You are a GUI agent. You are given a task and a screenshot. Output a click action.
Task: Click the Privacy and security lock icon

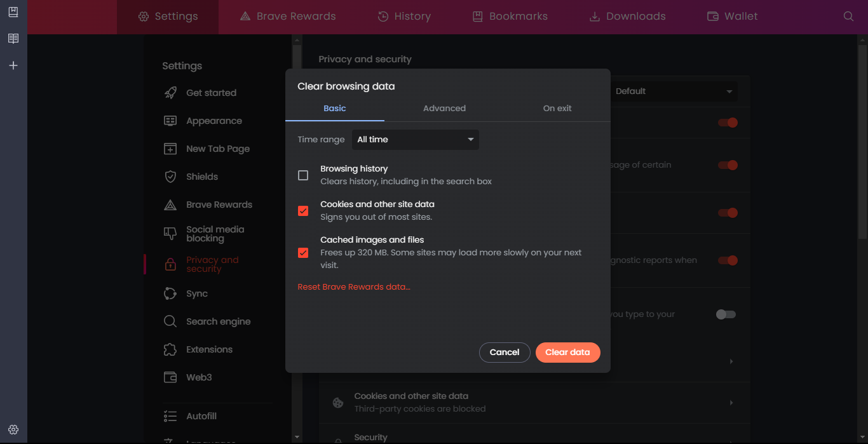(170, 264)
